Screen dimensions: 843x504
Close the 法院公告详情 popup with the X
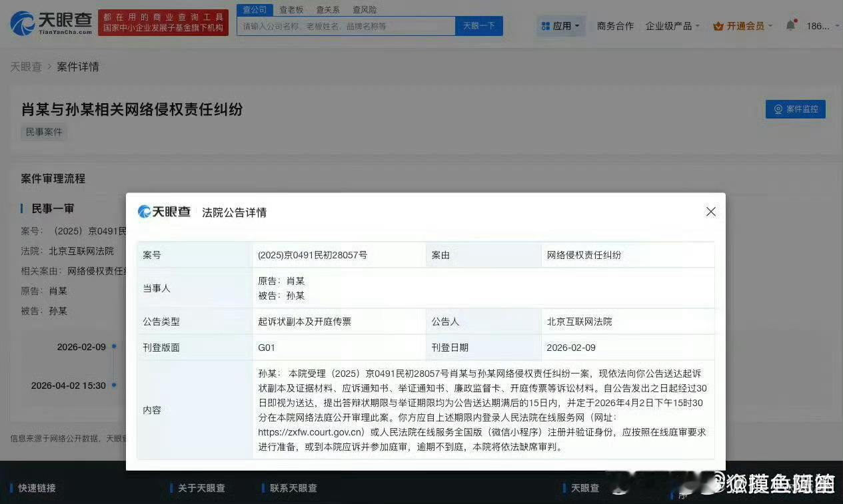(x=710, y=211)
